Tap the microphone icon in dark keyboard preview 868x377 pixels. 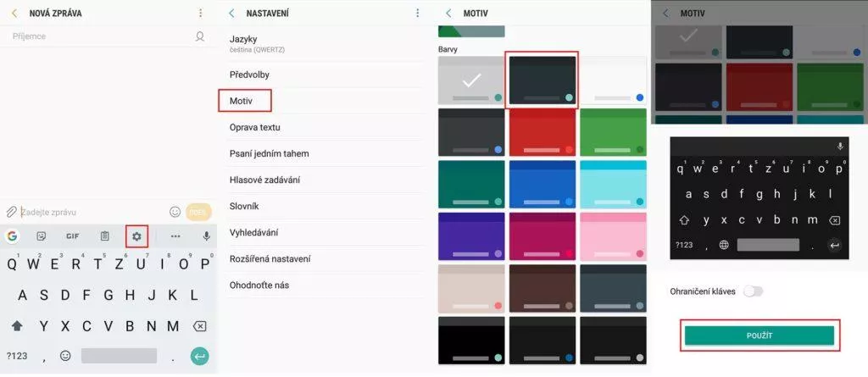pyautogui.click(x=840, y=147)
